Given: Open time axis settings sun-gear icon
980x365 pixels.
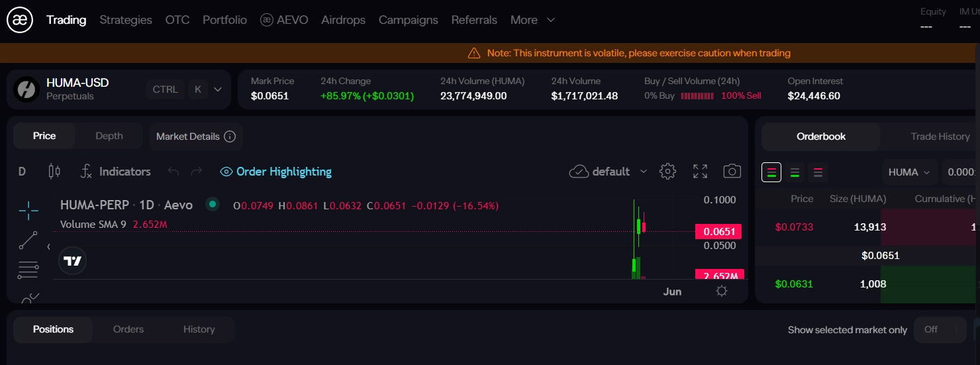Looking at the screenshot, I should click(x=722, y=291).
